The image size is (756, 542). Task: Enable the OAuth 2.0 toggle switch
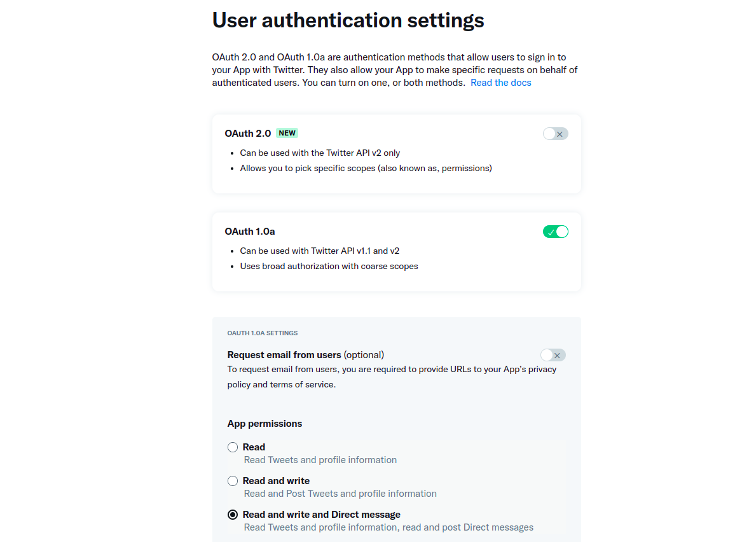[x=555, y=134]
